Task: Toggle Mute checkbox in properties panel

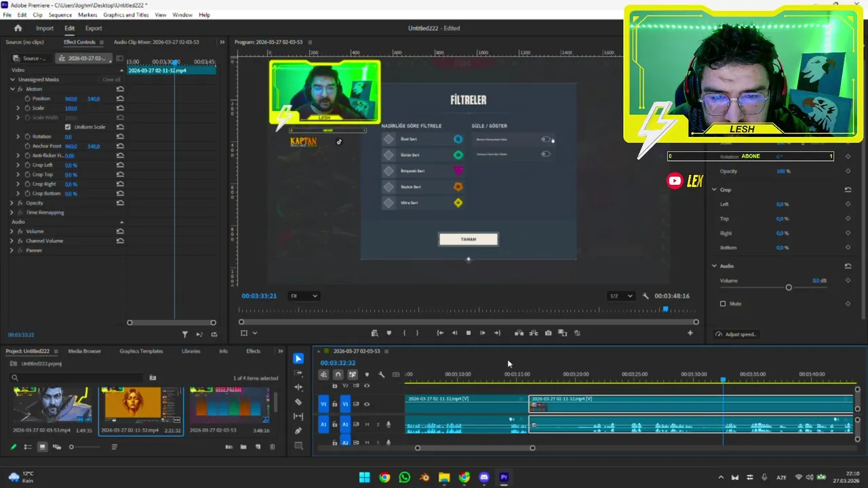Action: coord(723,304)
